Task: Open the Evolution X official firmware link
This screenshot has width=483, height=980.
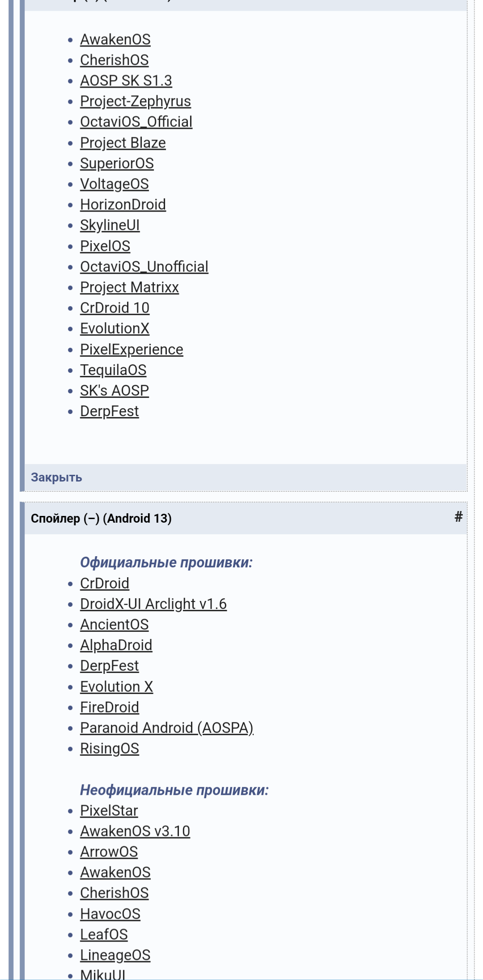Action: 117,686
